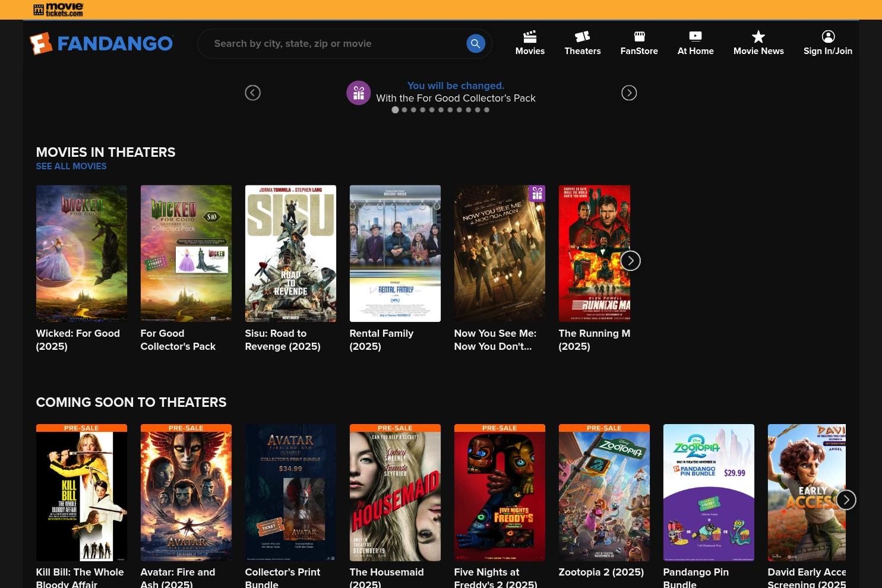Viewport: 882px width, 588px height.
Task: Open the Kill Bill: The Whole Bloody Affair poster
Action: coord(81,492)
